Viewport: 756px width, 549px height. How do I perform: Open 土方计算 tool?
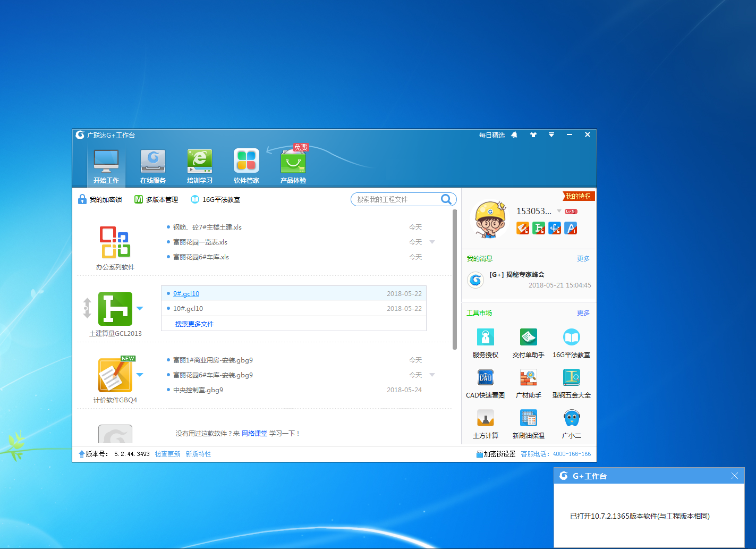(x=486, y=424)
